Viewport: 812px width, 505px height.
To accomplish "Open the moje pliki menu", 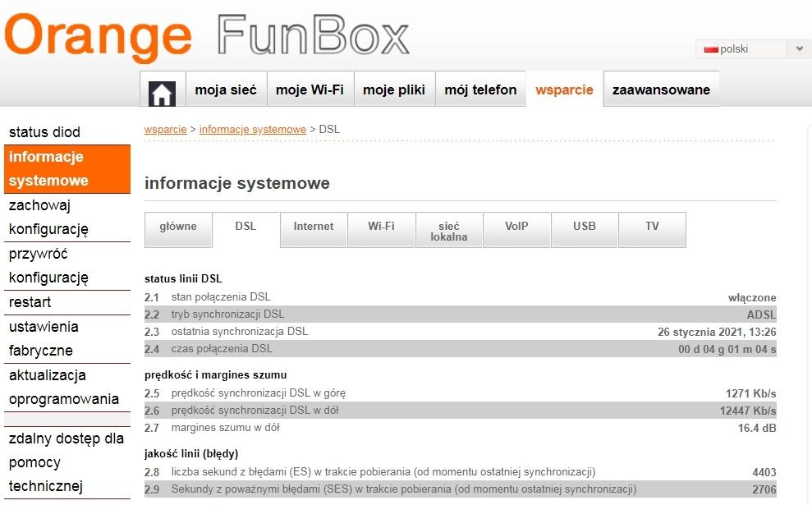I will (x=394, y=90).
